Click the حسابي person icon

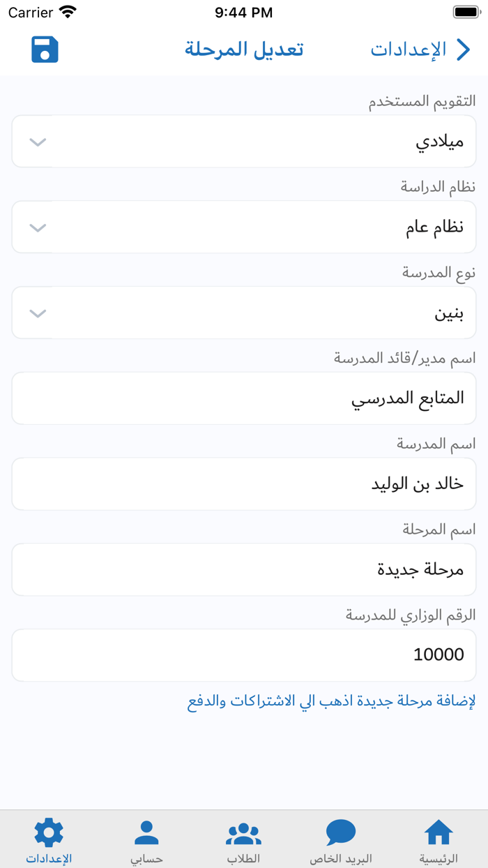pyautogui.click(x=145, y=830)
